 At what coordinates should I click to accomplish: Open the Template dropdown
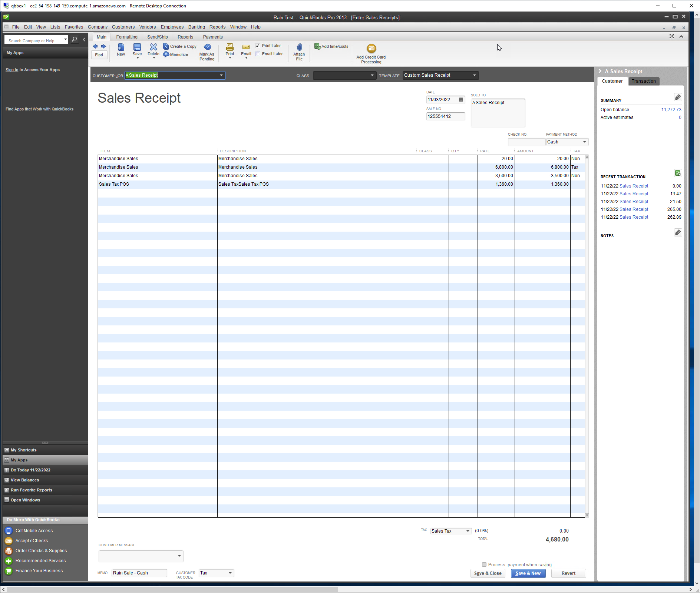click(x=474, y=75)
